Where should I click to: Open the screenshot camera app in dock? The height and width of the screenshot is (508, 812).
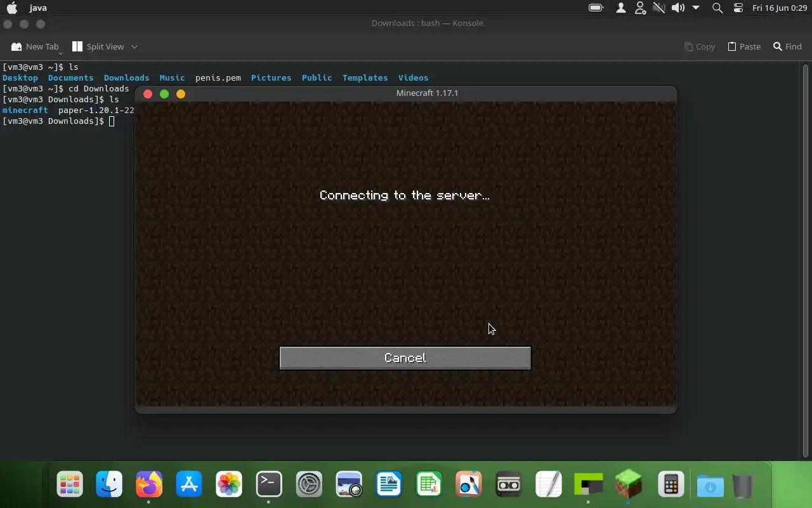349,485
